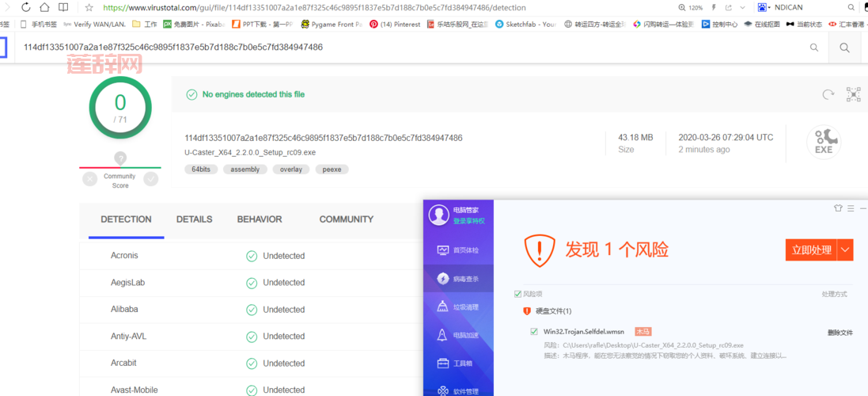Click the Undetected checkmark icon for AegisLab

[252, 283]
